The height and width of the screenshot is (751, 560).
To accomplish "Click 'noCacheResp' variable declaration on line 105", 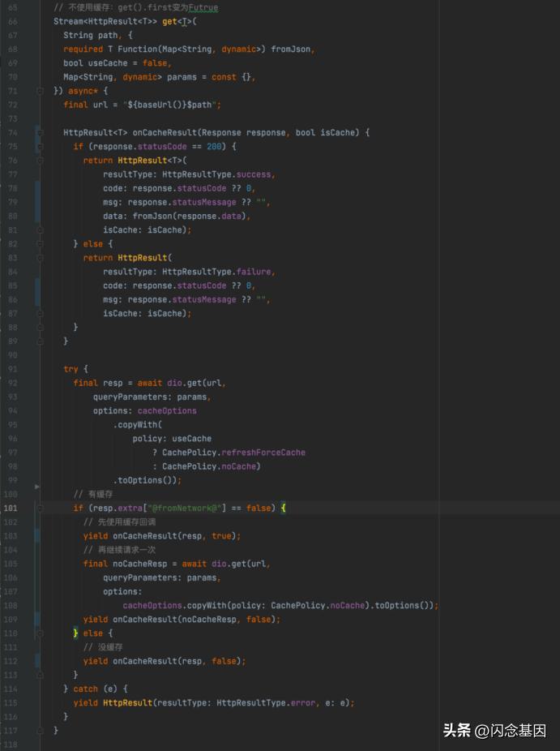I will 139,564.
